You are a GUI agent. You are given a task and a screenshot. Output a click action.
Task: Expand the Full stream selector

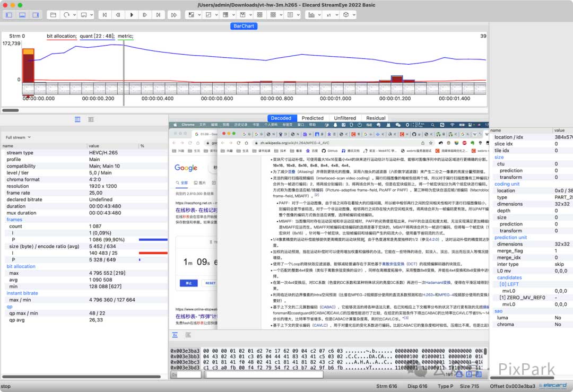19,137
